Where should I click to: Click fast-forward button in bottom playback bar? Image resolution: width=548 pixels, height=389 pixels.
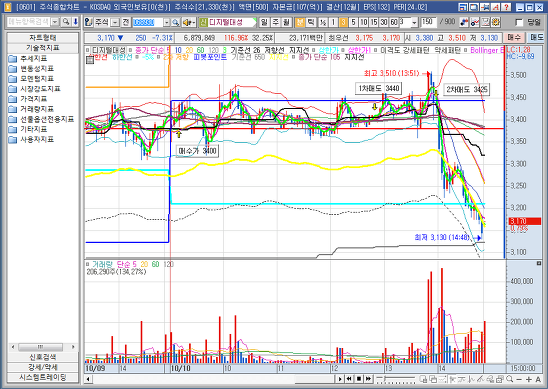(368, 379)
